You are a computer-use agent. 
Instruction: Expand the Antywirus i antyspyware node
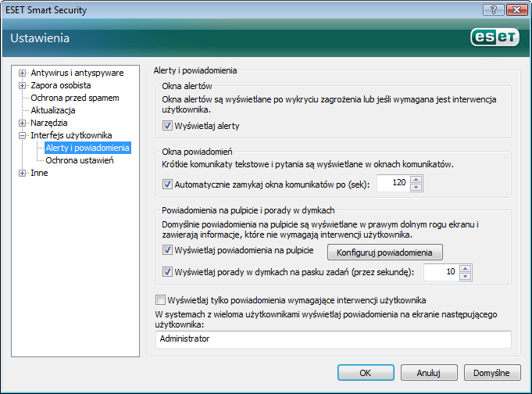pos(22,73)
